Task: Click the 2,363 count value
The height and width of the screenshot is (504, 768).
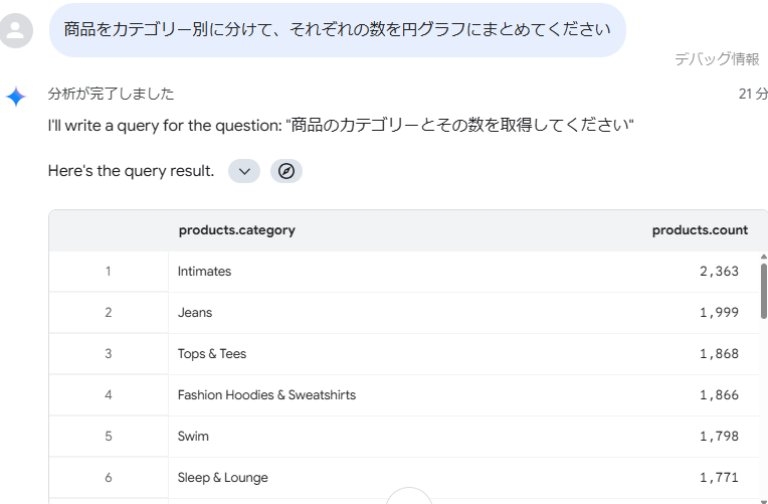Action: 719,271
